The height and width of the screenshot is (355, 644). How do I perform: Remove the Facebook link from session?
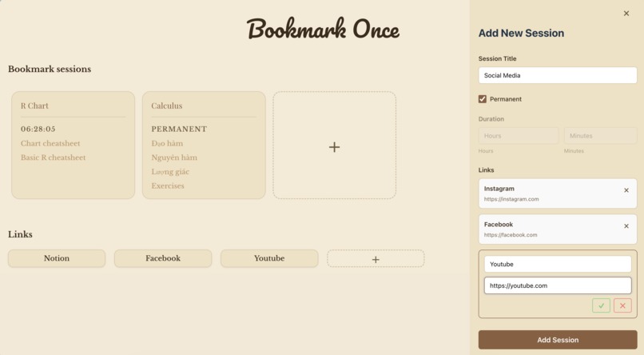click(626, 226)
